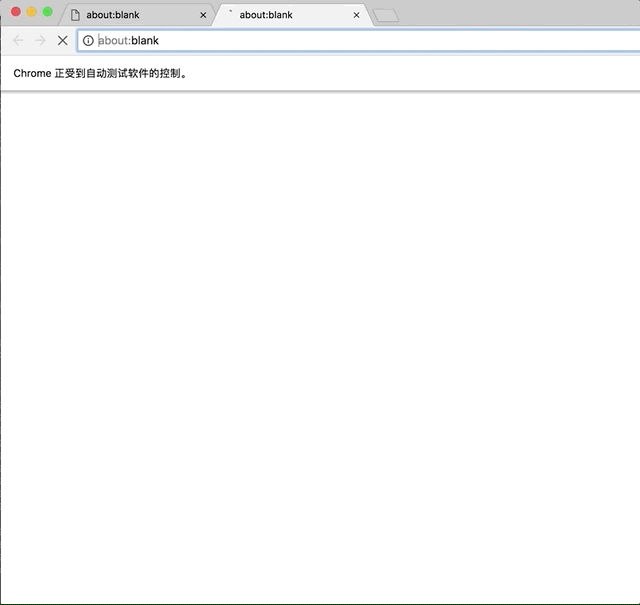Select the second about:blank tab
Image resolution: width=640 pixels, height=605 pixels.
[x=292, y=15]
